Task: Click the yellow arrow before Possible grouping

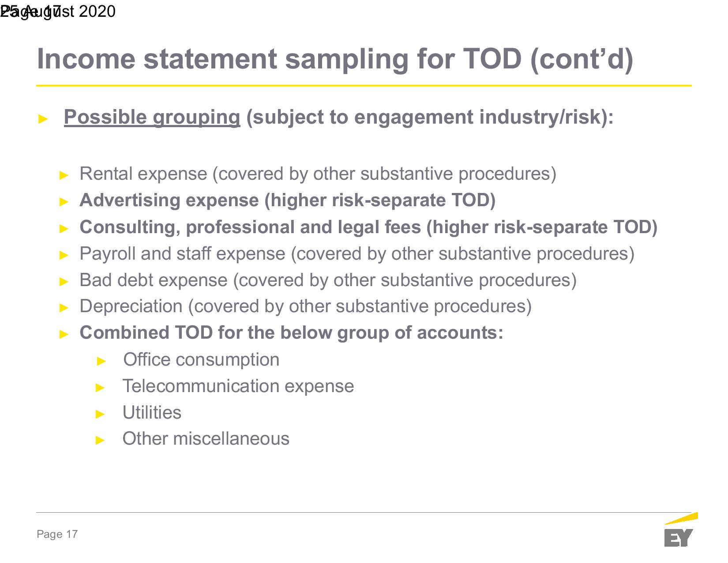Action: click(43, 119)
